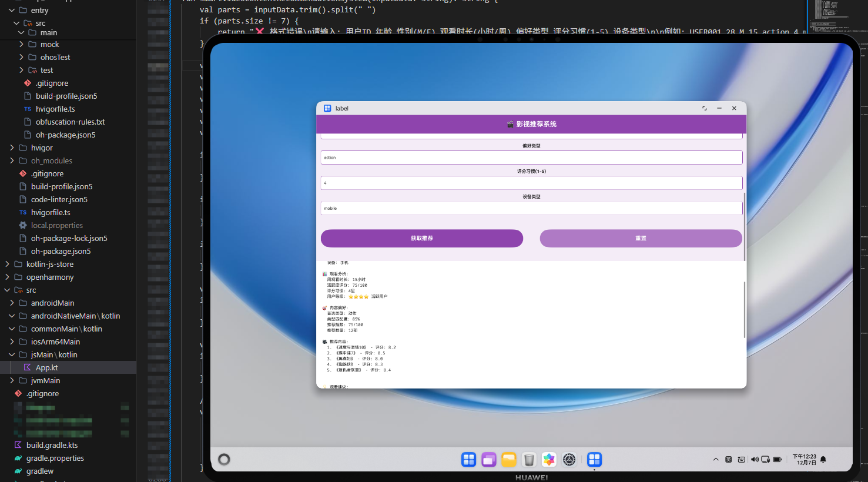This screenshot has height=482, width=868.
Task: Open the yellow file manager dock icon
Action: click(509, 460)
